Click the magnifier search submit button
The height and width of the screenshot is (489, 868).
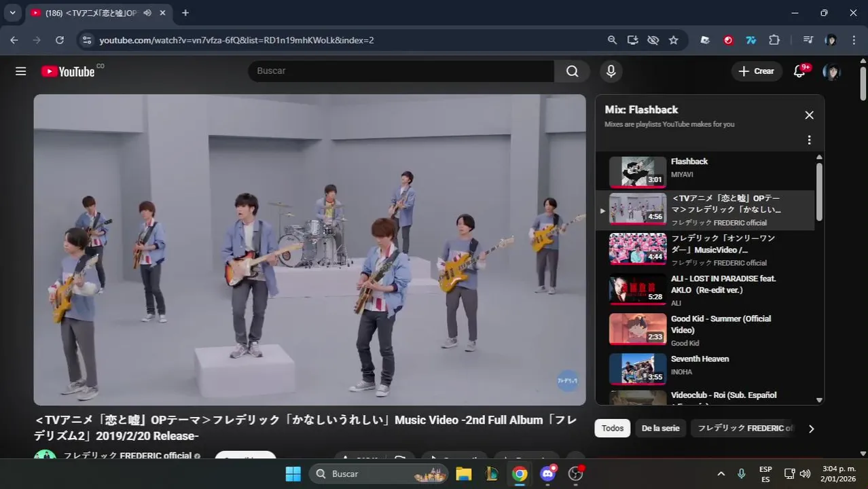573,71
